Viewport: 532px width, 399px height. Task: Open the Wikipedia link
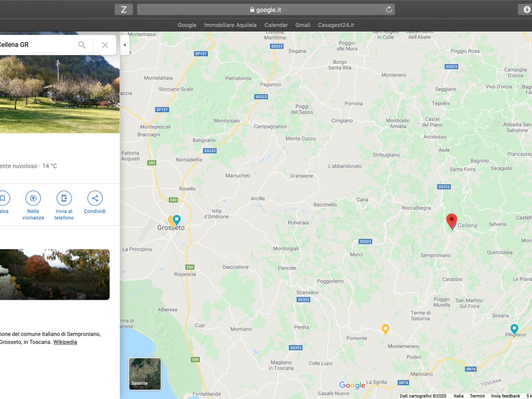click(x=65, y=342)
